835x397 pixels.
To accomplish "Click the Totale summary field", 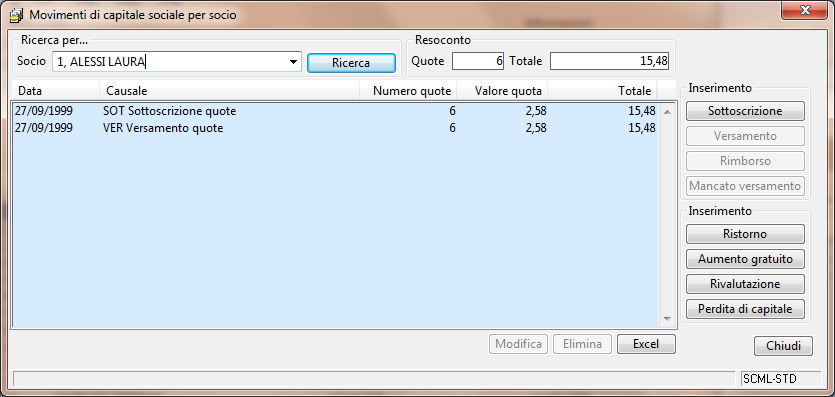I will [609, 61].
